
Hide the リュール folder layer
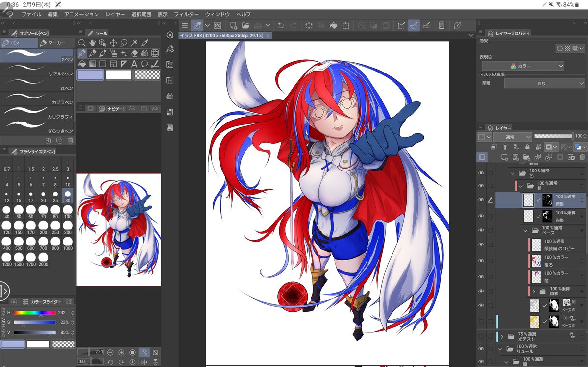click(481, 349)
